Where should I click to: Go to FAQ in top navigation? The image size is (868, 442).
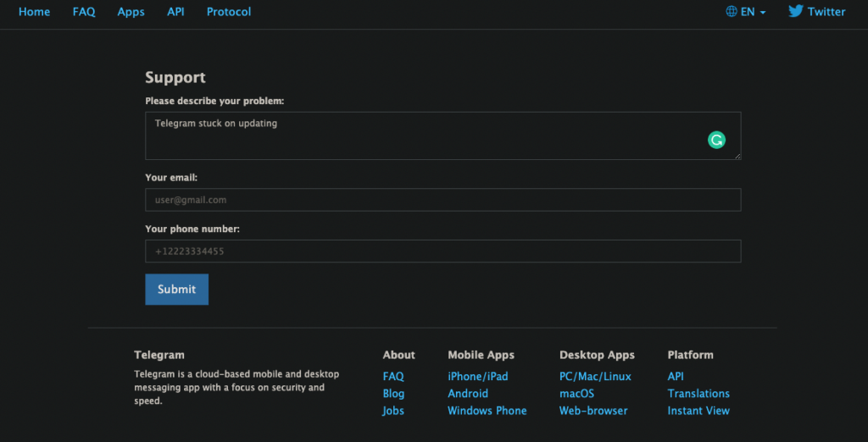click(84, 12)
